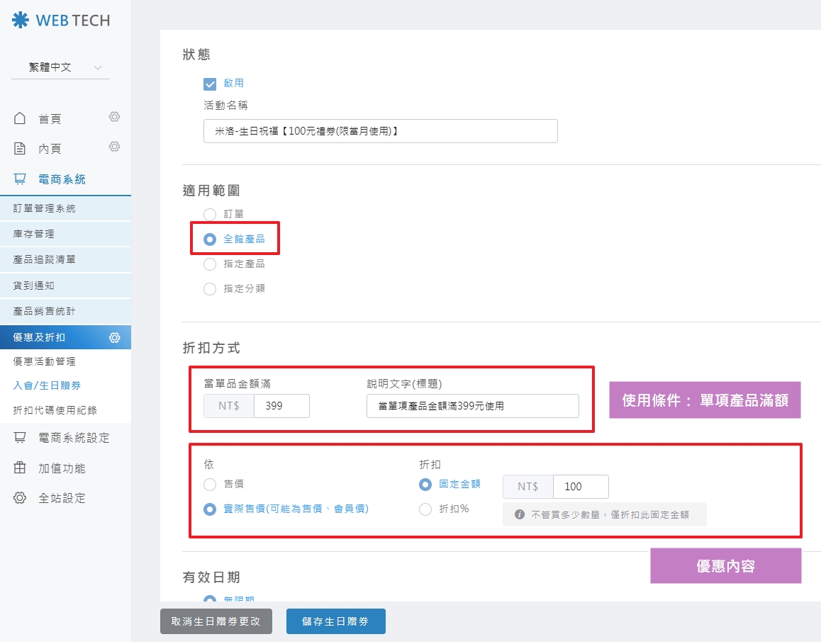Viewport: 821px width, 644px height.
Task: Go to 優惠活動管理 submenu item
Action: tap(45, 361)
